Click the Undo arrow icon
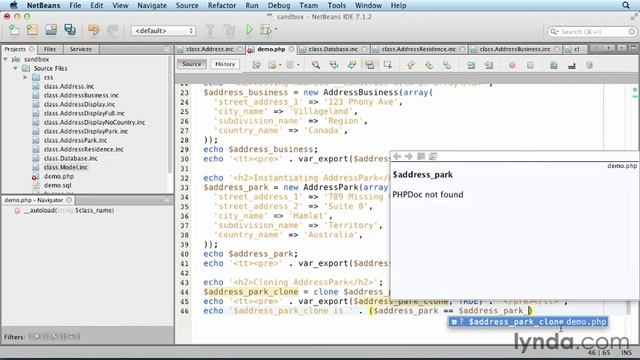Screen dimensions: 640x360 pos(93,30)
